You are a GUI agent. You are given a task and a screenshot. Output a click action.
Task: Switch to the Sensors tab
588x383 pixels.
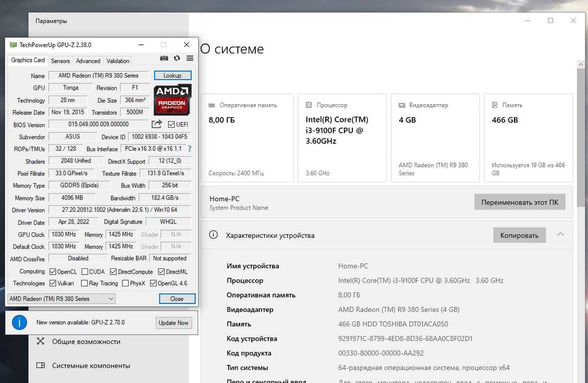(x=61, y=61)
